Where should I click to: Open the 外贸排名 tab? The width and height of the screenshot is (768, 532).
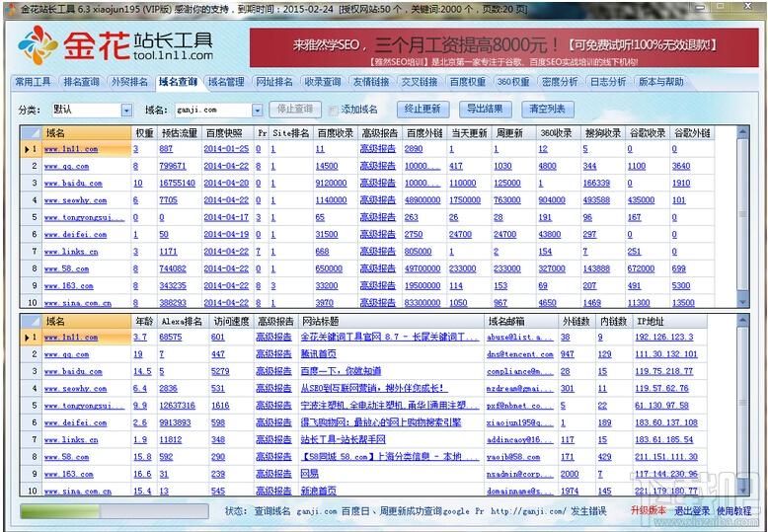point(129,82)
